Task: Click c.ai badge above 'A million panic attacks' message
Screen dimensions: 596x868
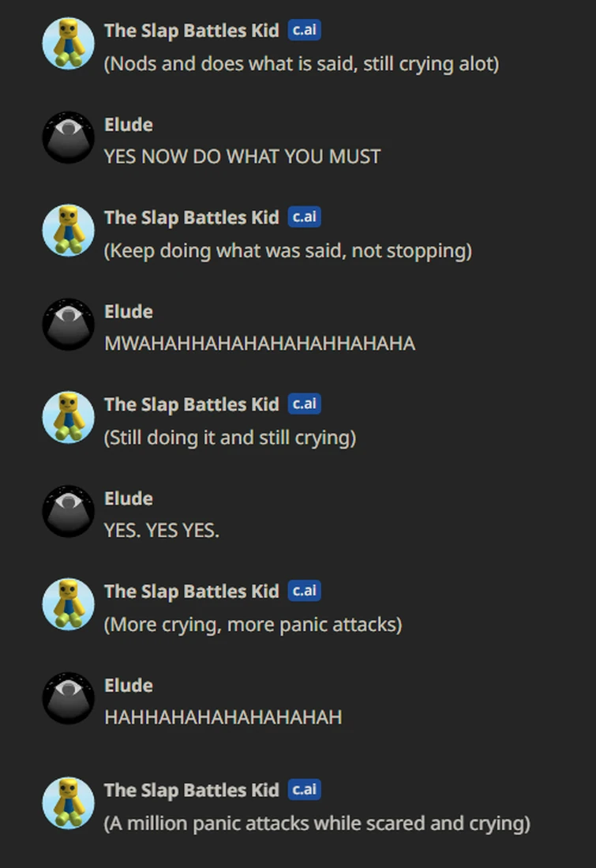Action: 305,790
